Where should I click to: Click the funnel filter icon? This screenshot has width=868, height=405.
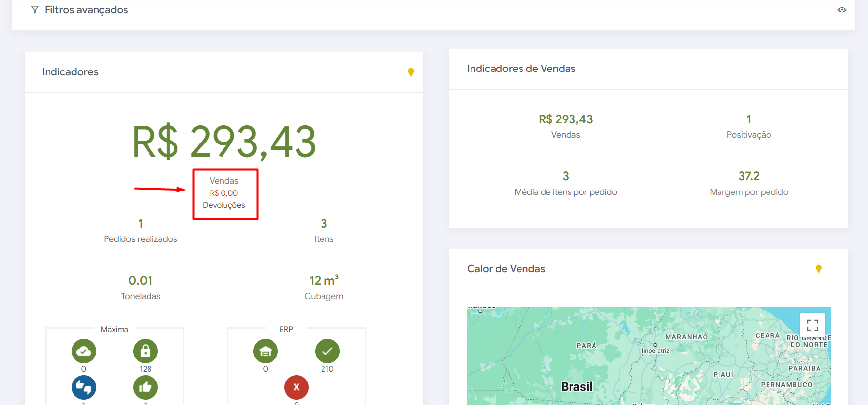point(35,10)
